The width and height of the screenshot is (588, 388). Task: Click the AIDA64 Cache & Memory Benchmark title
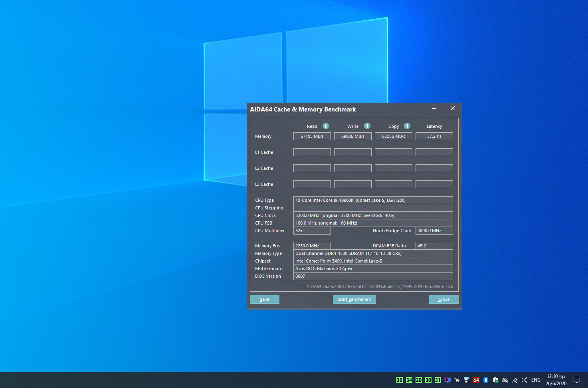[303, 109]
